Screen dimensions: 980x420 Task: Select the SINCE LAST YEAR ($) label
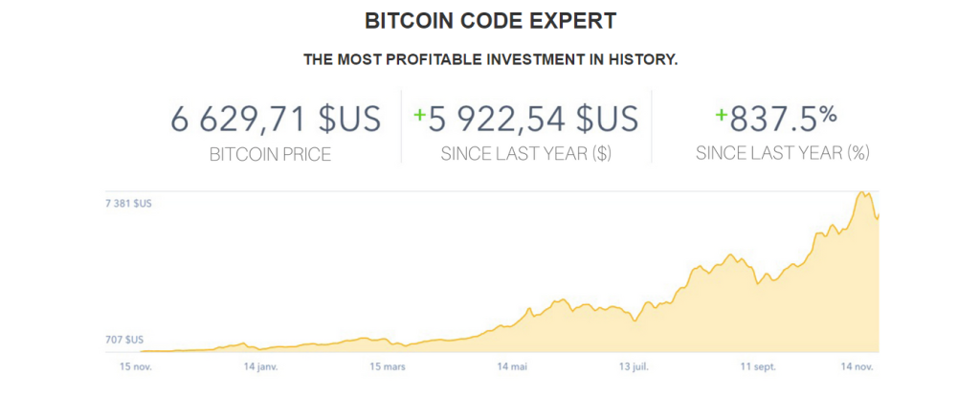point(526,154)
